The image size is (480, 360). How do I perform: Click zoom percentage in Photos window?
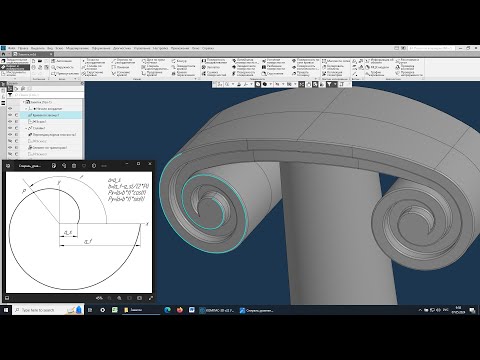pos(99,298)
